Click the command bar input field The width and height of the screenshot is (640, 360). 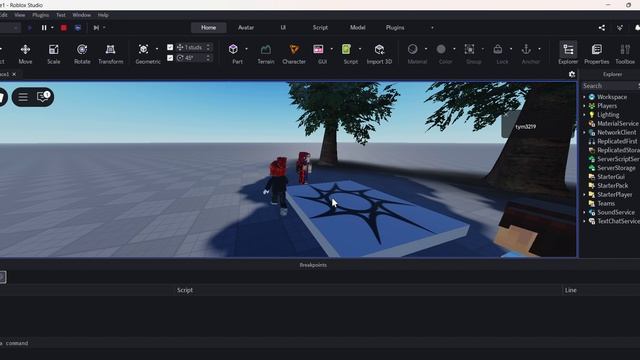click(x=320, y=343)
